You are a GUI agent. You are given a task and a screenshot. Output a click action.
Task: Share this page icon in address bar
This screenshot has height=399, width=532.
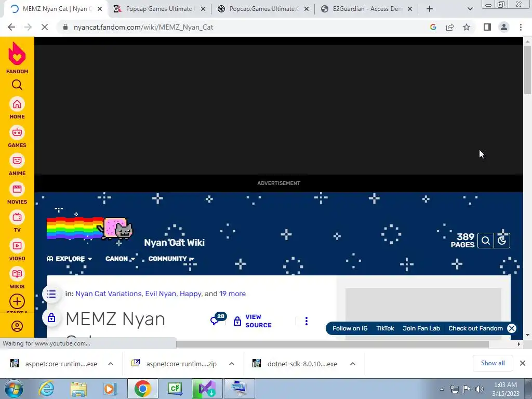[450, 27]
